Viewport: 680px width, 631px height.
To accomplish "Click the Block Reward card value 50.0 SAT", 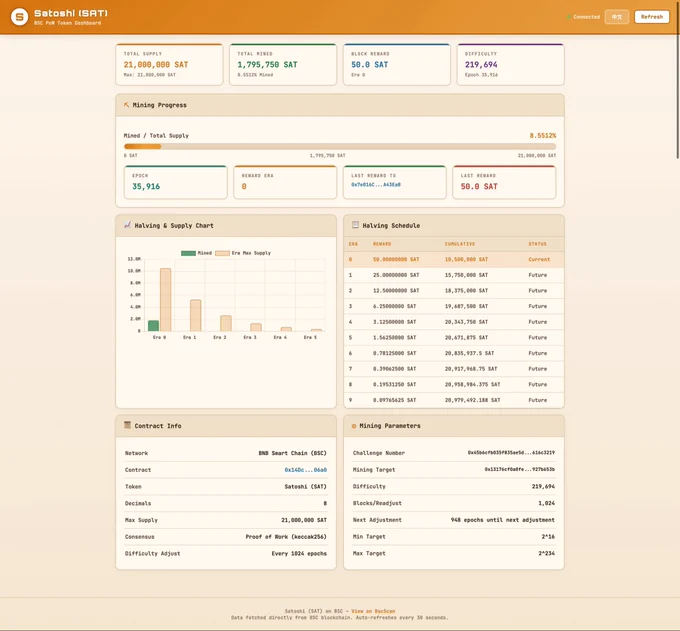I will 369,65.
